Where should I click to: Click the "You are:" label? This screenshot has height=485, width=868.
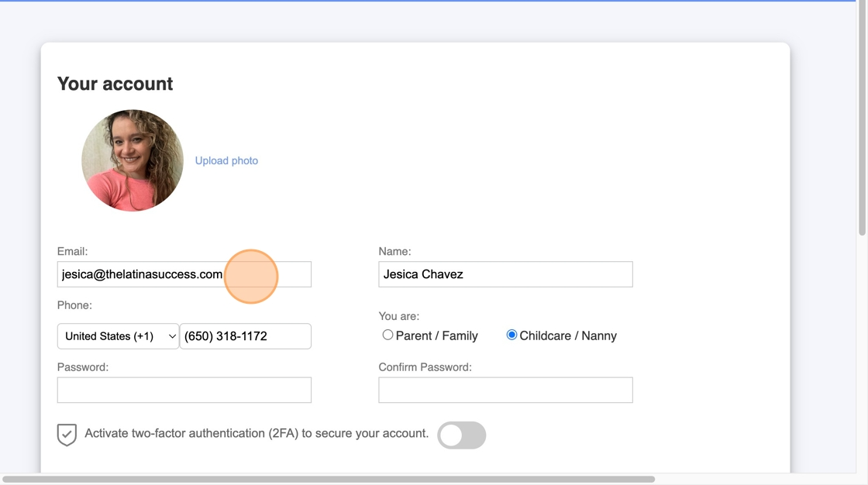click(x=399, y=316)
